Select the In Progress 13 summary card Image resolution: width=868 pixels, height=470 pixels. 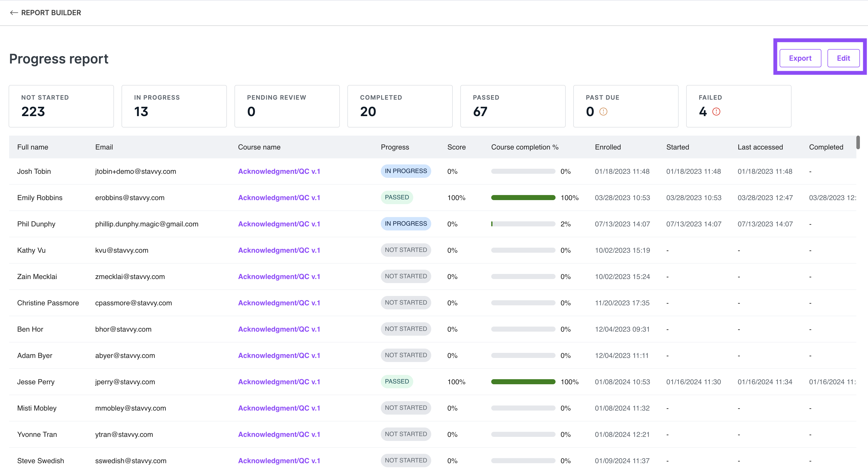[x=174, y=106]
